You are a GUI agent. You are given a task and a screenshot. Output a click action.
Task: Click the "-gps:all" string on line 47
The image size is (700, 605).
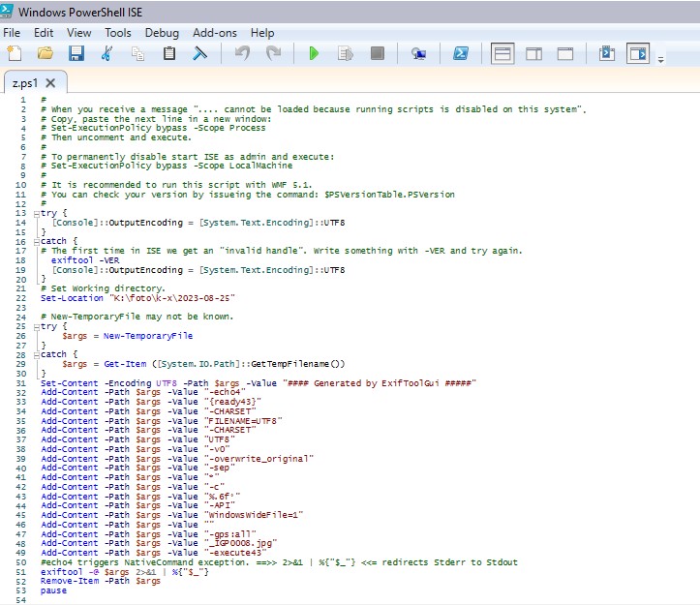pyautogui.click(x=229, y=534)
